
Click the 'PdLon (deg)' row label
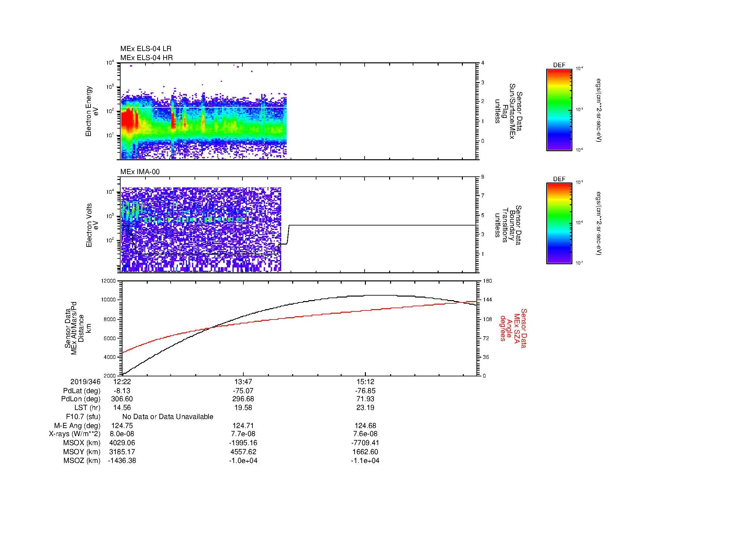click(81, 399)
